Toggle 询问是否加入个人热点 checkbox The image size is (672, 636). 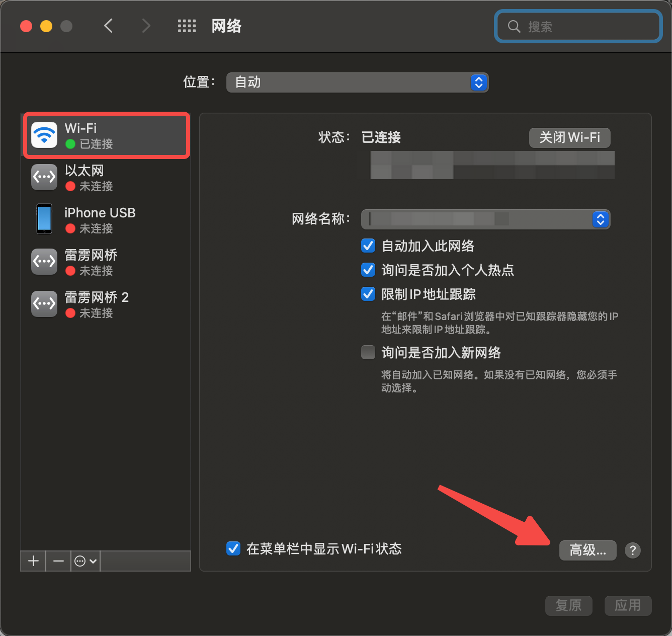pos(368,270)
